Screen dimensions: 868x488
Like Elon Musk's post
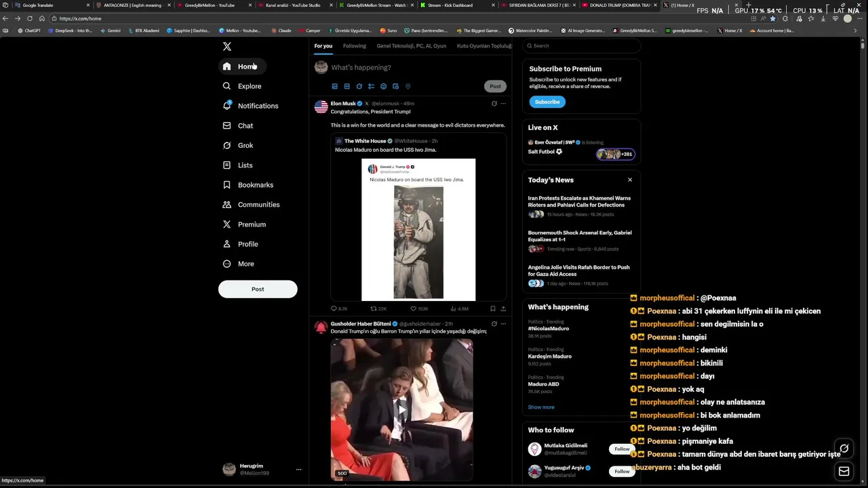pos(418,308)
